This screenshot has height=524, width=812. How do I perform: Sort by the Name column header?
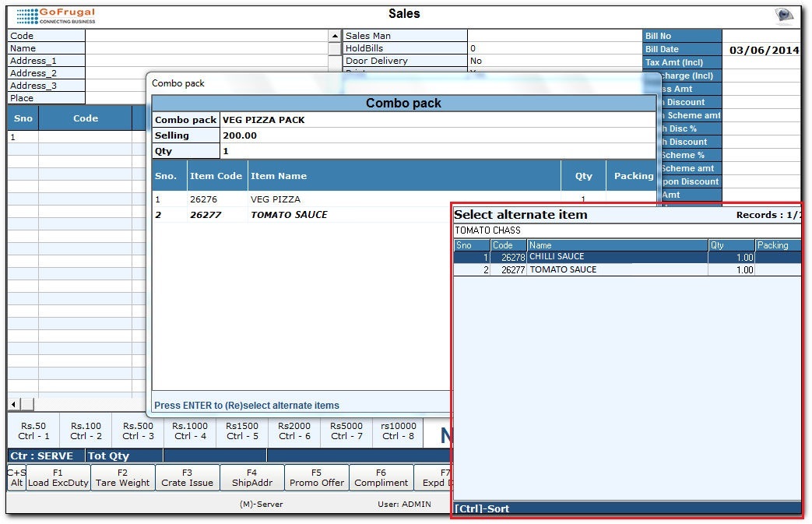[x=617, y=245]
